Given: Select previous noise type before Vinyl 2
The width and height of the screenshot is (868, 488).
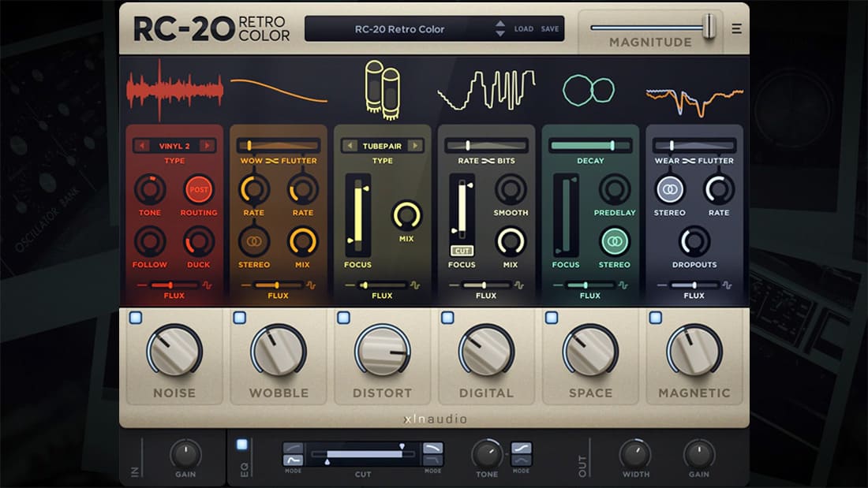Looking at the screenshot, I should point(142,146).
